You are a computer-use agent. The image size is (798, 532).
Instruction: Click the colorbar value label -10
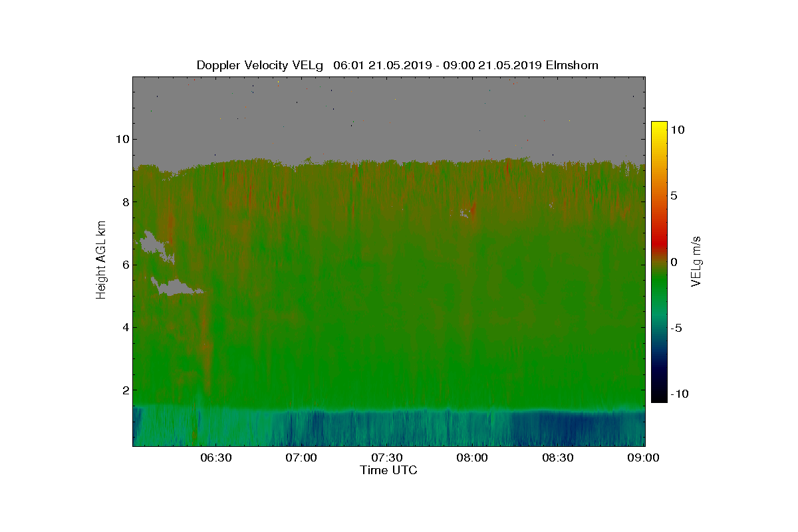678,394
